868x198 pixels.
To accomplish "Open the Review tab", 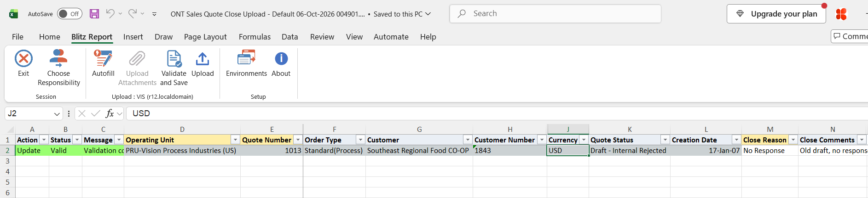I will [x=322, y=37].
